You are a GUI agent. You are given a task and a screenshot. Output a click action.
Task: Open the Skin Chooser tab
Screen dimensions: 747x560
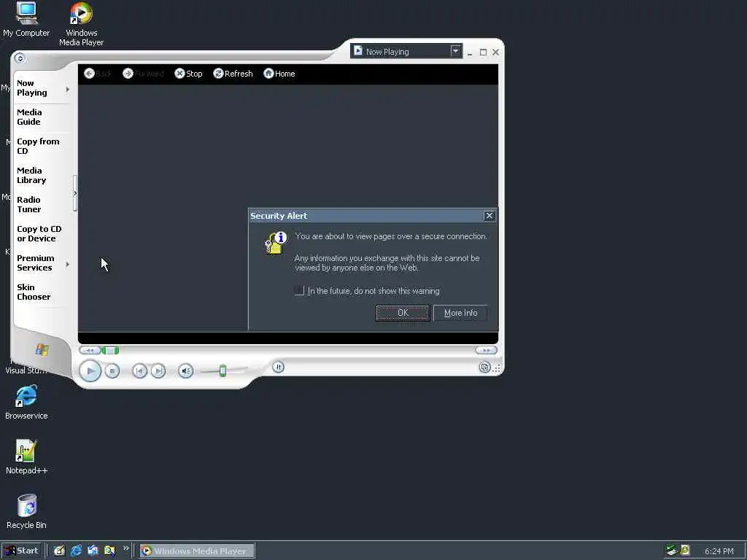click(34, 292)
